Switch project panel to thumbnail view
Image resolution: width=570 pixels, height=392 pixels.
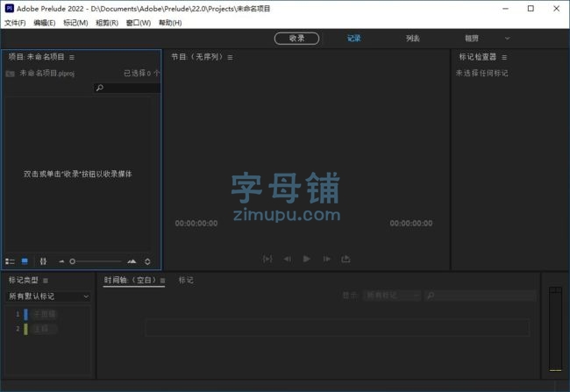click(25, 261)
